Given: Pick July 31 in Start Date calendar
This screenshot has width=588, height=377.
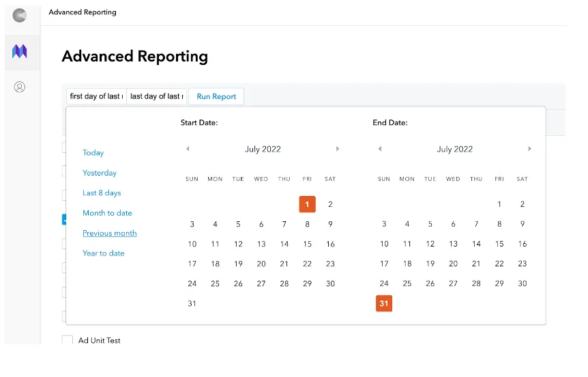Looking at the screenshot, I should click(192, 303).
